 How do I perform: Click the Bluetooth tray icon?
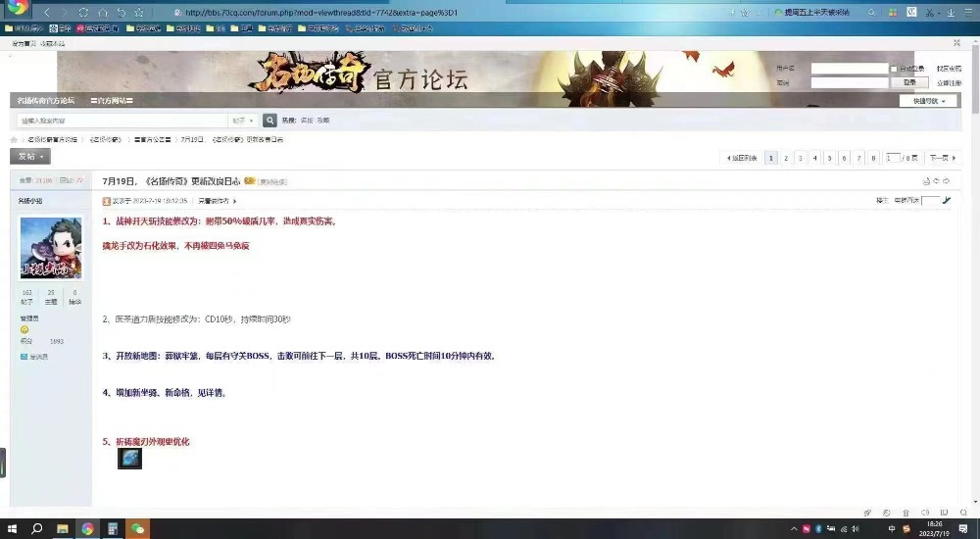(x=818, y=529)
